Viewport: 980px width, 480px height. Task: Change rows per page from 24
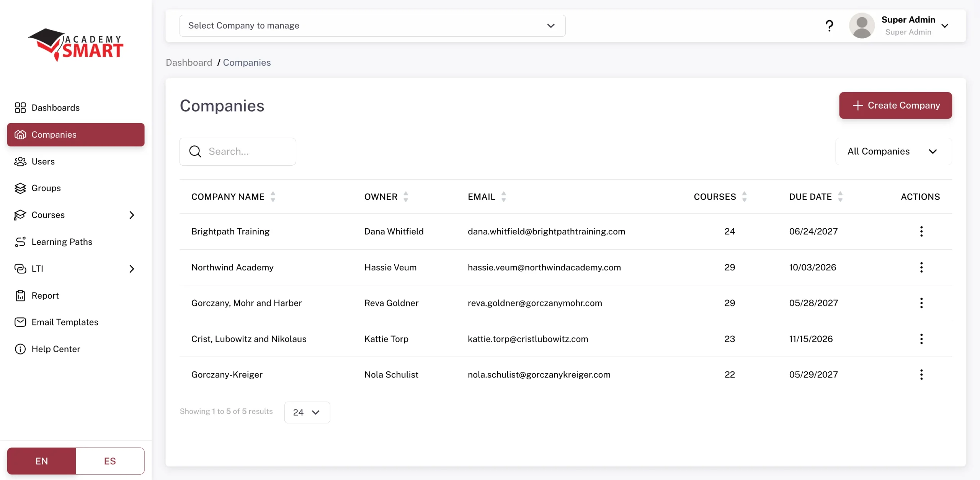[307, 412]
